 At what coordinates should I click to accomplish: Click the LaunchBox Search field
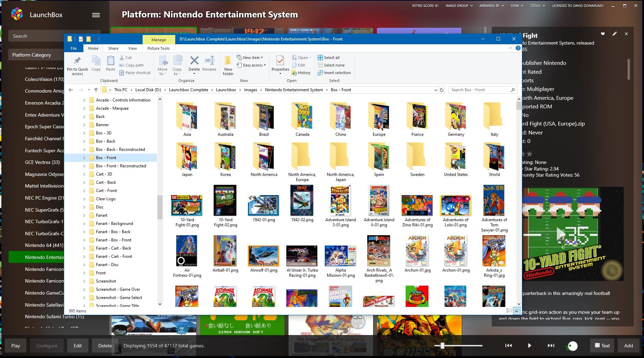point(36,36)
